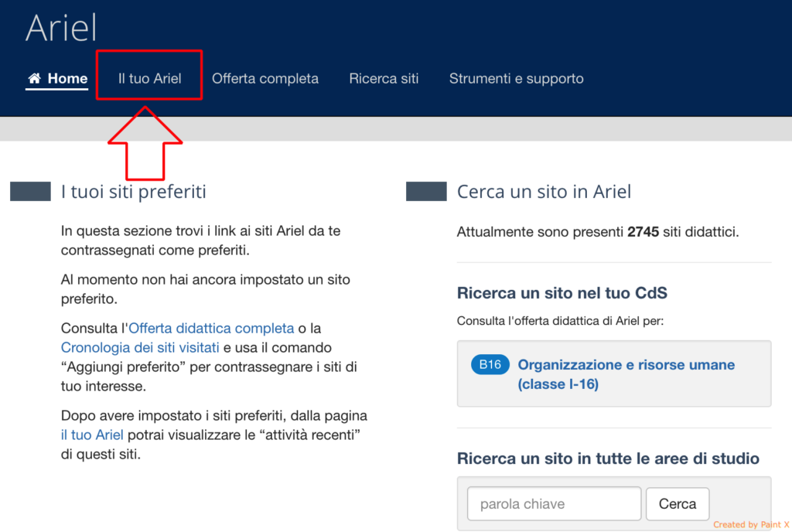Open Strumenti e supporto menu
The height and width of the screenshot is (532, 792).
516,79
